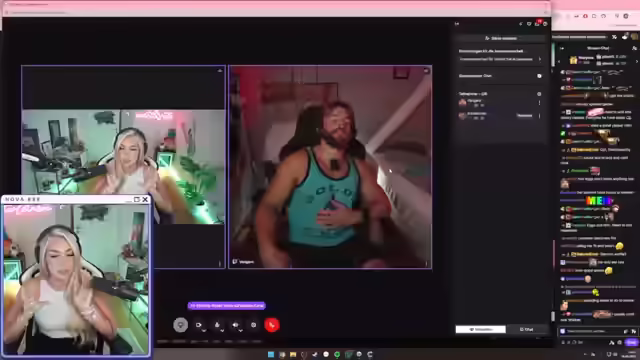
Task: Open camera options arrow below camera button
Action: [204, 331]
